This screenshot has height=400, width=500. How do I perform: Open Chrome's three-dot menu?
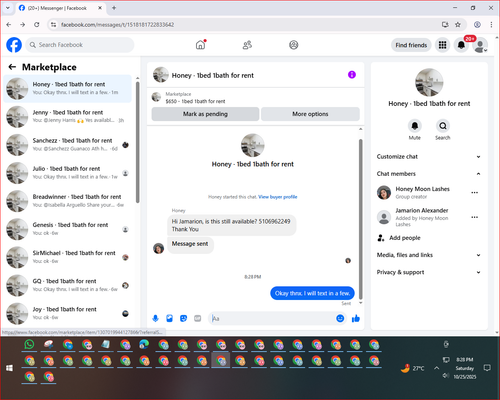point(491,25)
